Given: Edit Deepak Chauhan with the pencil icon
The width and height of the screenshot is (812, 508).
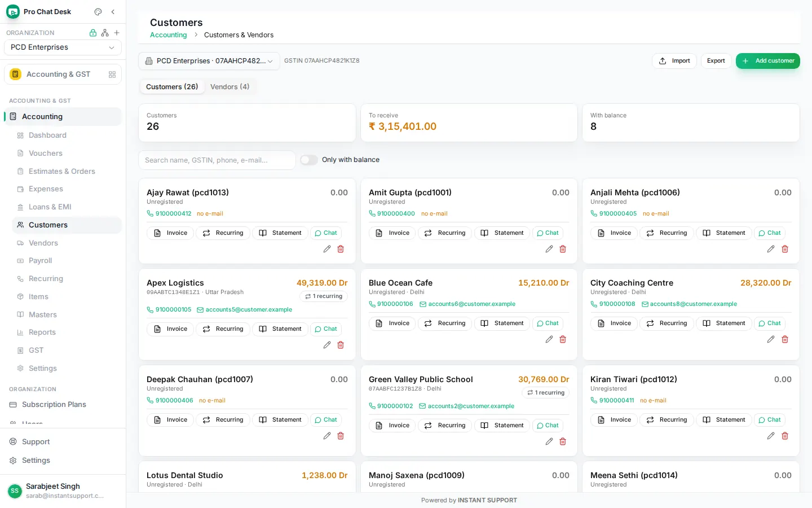Looking at the screenshot, I should [327, 436].
